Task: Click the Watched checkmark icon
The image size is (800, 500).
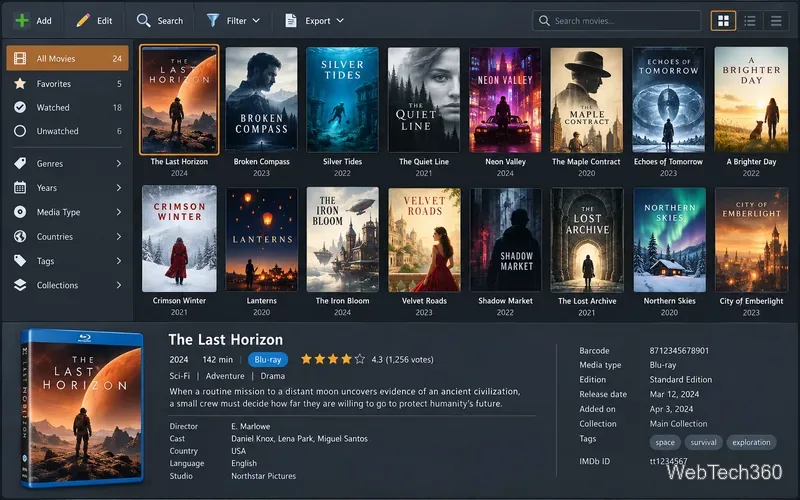Action: point(20,107)
